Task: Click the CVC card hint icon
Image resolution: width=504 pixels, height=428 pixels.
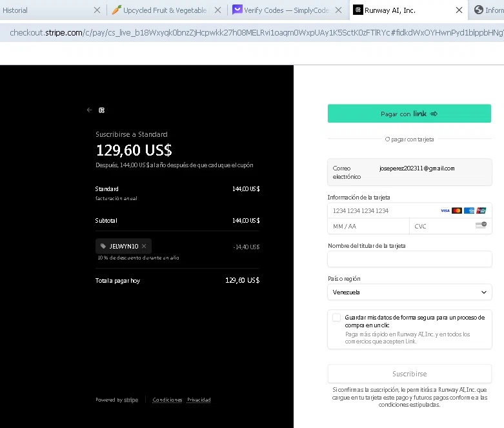Action: click(x=481, y=225)
